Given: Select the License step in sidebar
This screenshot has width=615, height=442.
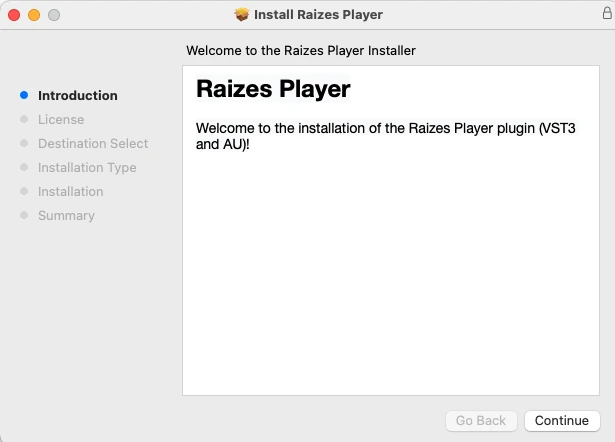Looking at the screenshot, I should coord(61,119).
